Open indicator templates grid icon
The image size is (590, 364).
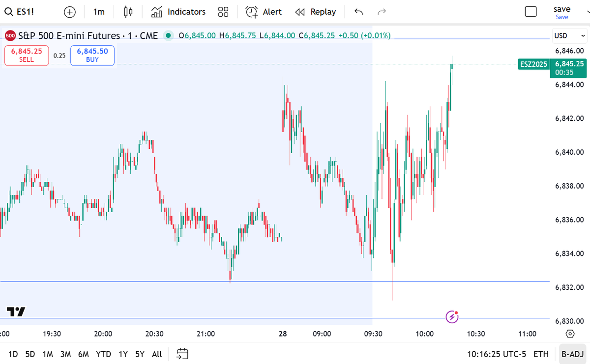click(223, 12)
